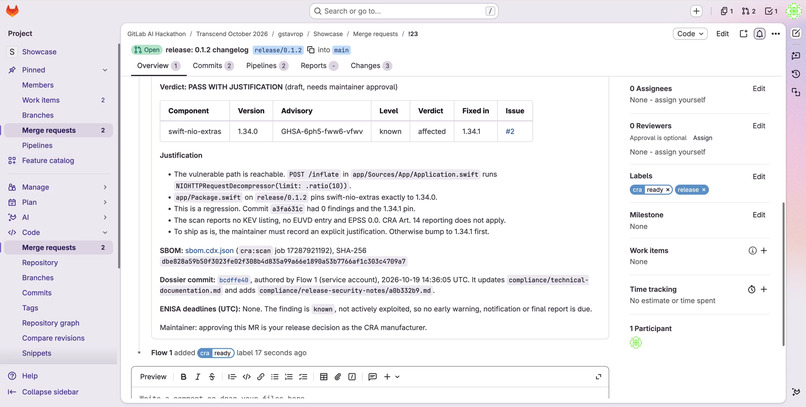Open Feature catalog in sidebar
This screenshot has height=407, width=806.
48,161
